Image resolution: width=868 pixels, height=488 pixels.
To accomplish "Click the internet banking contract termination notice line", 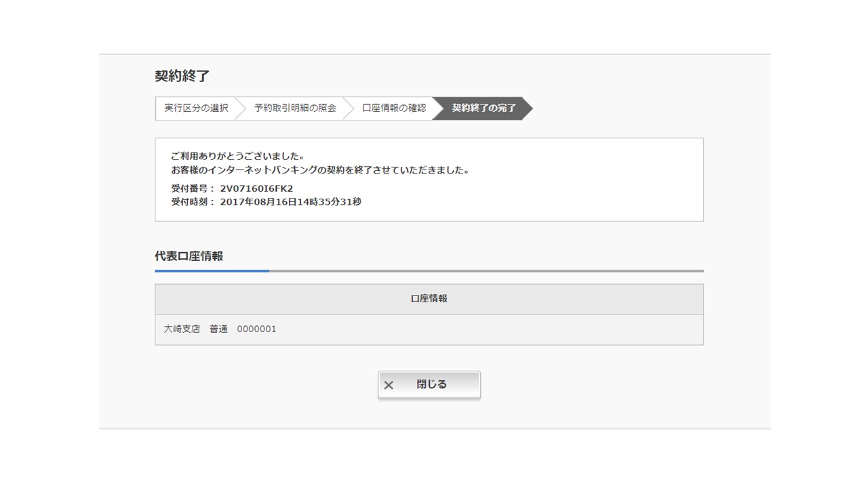I will point(319,170).
